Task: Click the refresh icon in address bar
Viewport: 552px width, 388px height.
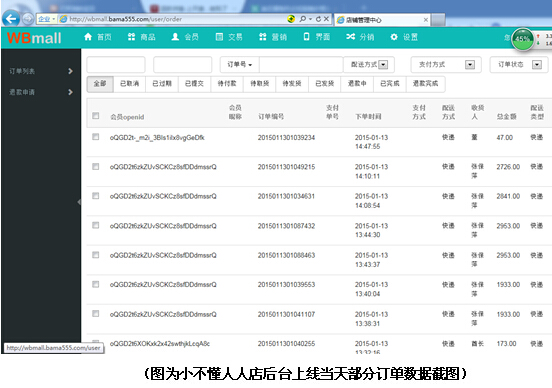Action: click(x=318, y=19)
